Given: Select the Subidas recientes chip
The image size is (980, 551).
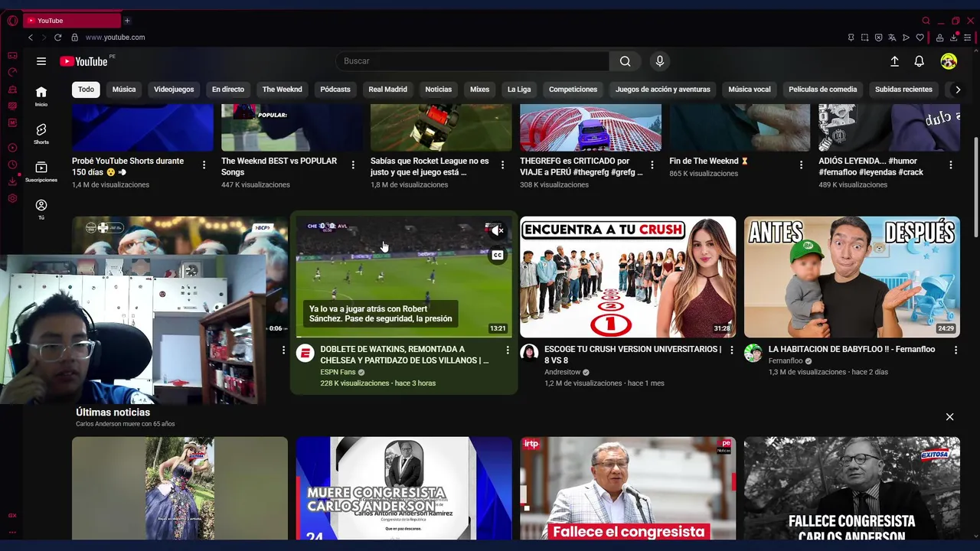Looking at the screenshot, I should coord(903,90).
